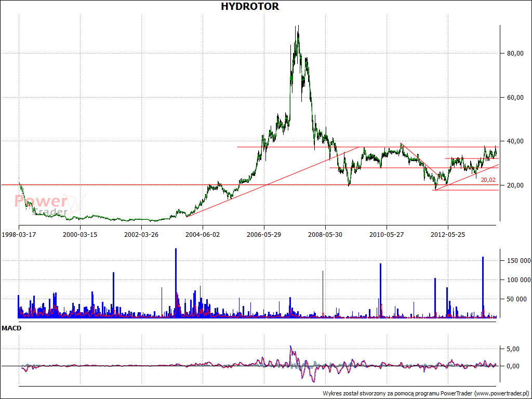Click the 150 000 volume axis label
The height and width of the screenshot is (399, 532).
[x=519, y=261]
